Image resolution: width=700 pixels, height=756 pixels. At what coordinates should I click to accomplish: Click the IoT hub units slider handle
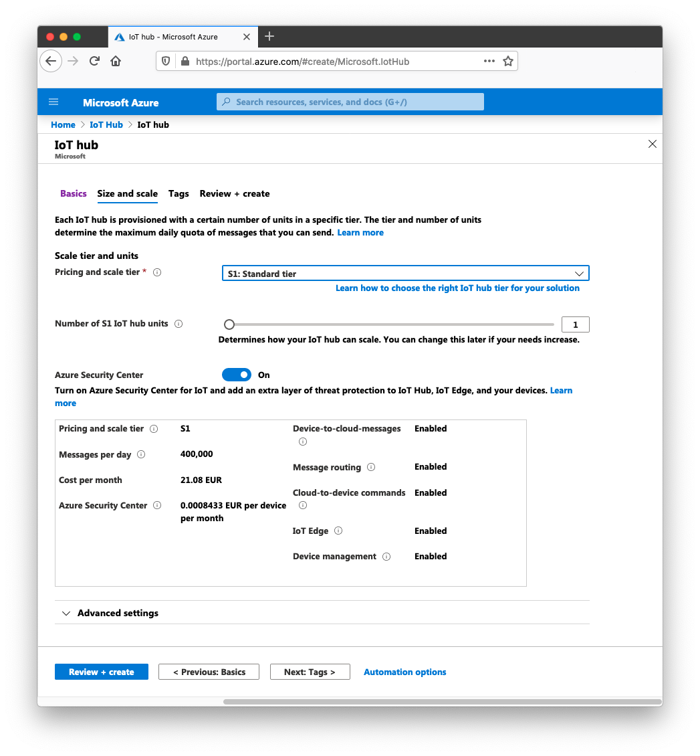coord(229,324)
